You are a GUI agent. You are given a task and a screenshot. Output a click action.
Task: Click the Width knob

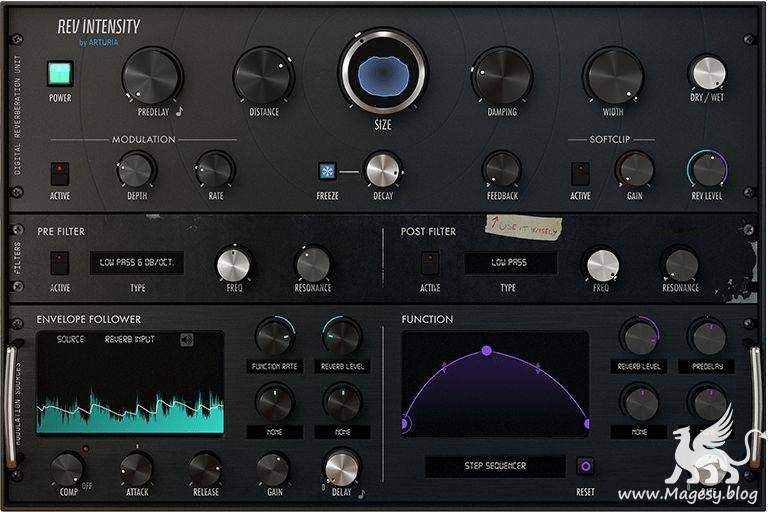click(613, 76)
